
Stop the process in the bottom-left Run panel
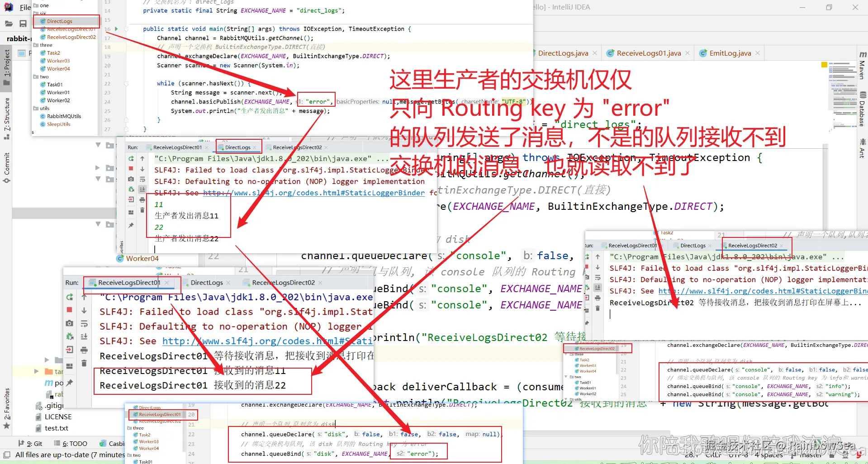[x=70, y=310]
